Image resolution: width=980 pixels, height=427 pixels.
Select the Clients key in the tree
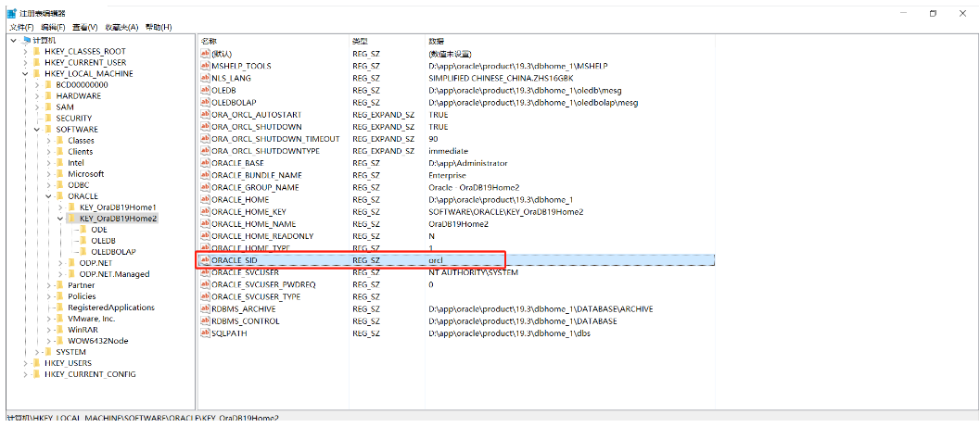[x=81, y=152]
